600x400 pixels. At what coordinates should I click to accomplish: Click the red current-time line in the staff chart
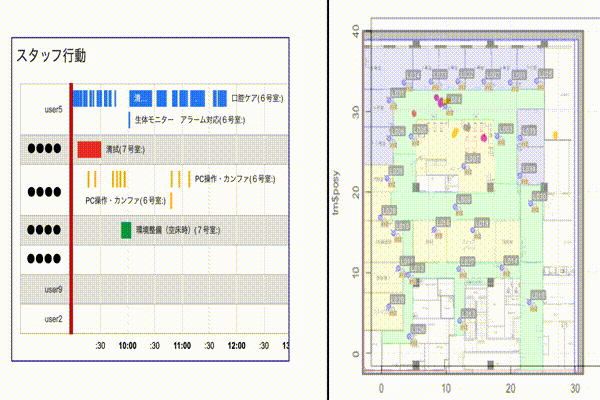71,209
